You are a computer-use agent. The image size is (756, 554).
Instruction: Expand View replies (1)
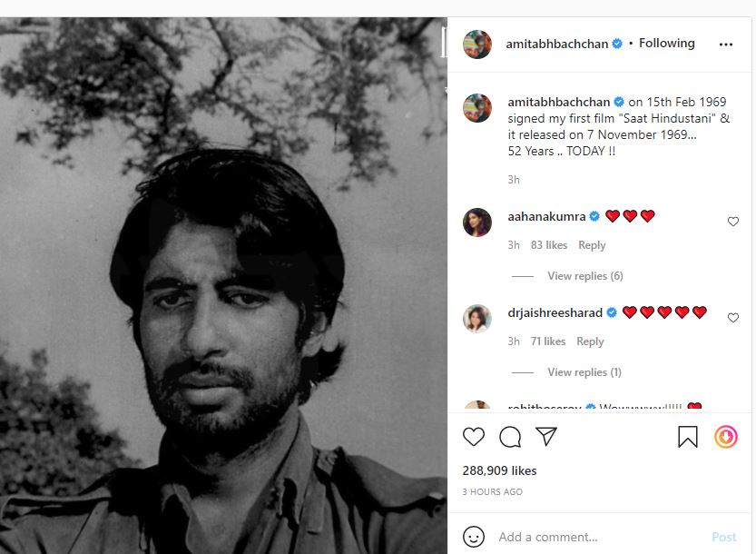(584, 372)
